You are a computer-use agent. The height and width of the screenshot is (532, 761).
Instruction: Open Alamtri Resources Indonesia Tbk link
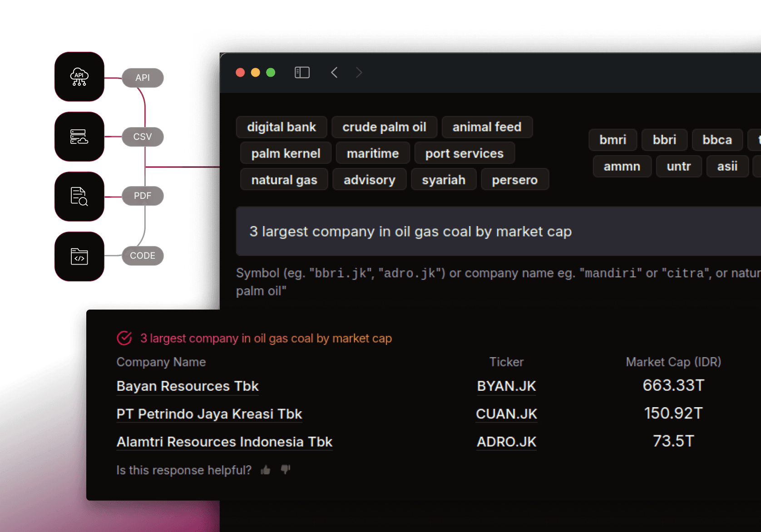tap(224, 442)
